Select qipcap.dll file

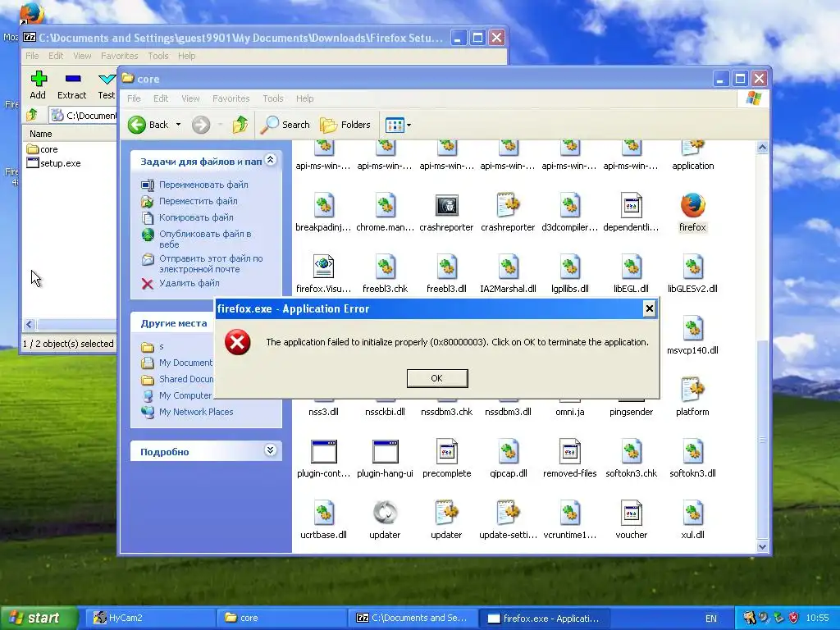point(508,459)
